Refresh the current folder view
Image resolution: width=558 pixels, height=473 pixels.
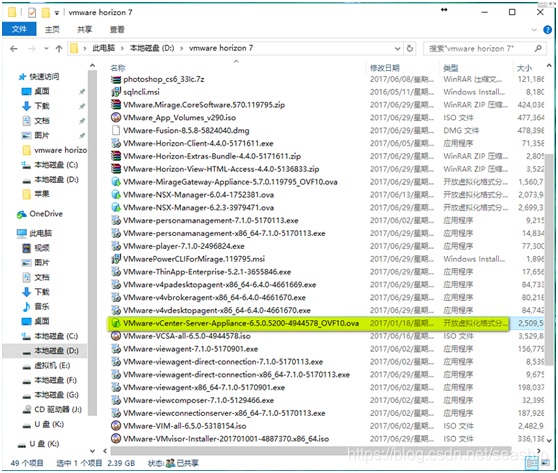[x=410, y=48]
